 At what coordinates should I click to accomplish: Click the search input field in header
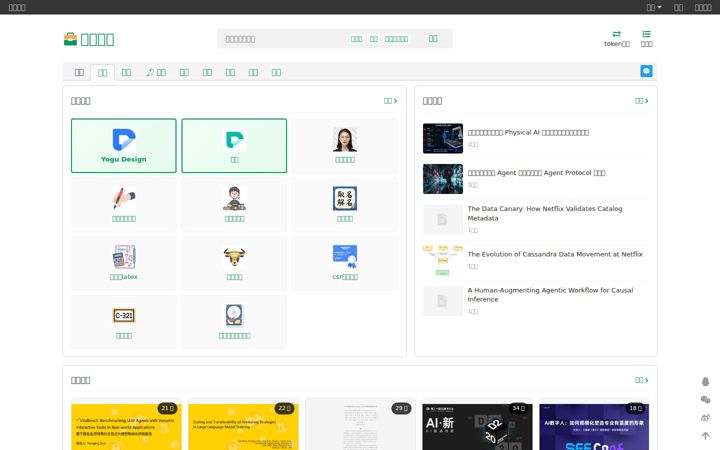[x=282, y=39]
